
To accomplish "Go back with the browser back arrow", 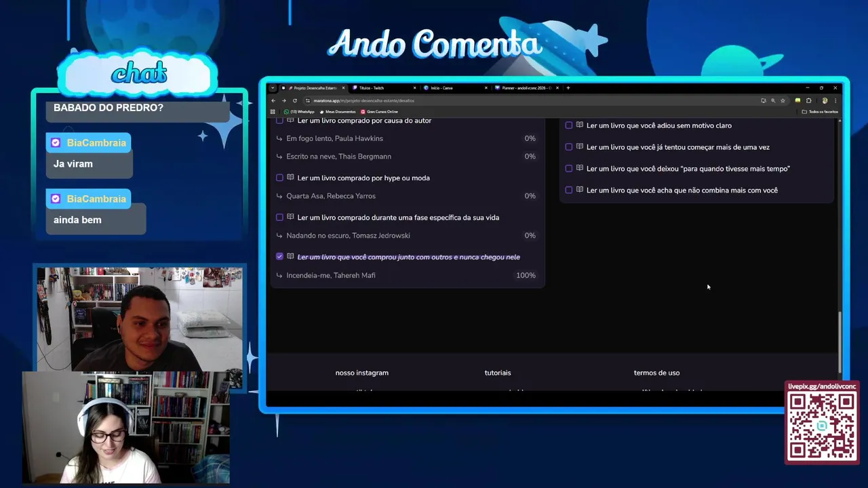I will [273, 100].
